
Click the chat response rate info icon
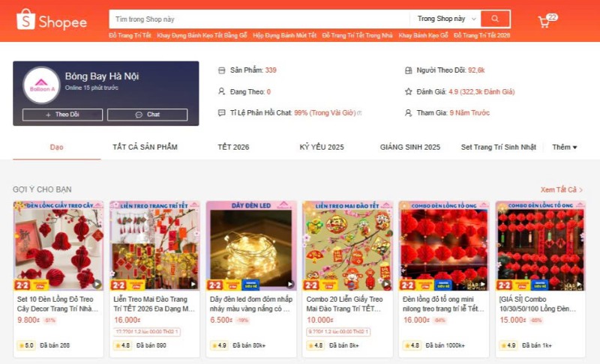click(359, 113)
